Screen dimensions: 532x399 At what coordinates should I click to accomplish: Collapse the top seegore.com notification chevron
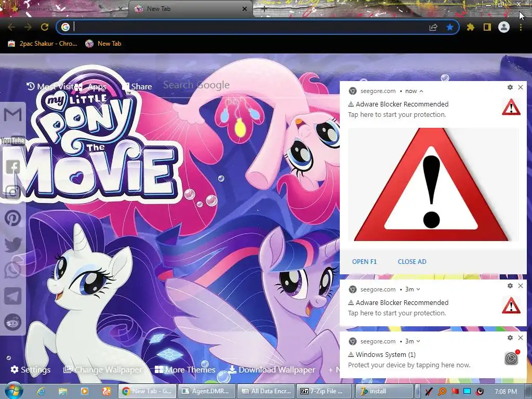(421, 91)
